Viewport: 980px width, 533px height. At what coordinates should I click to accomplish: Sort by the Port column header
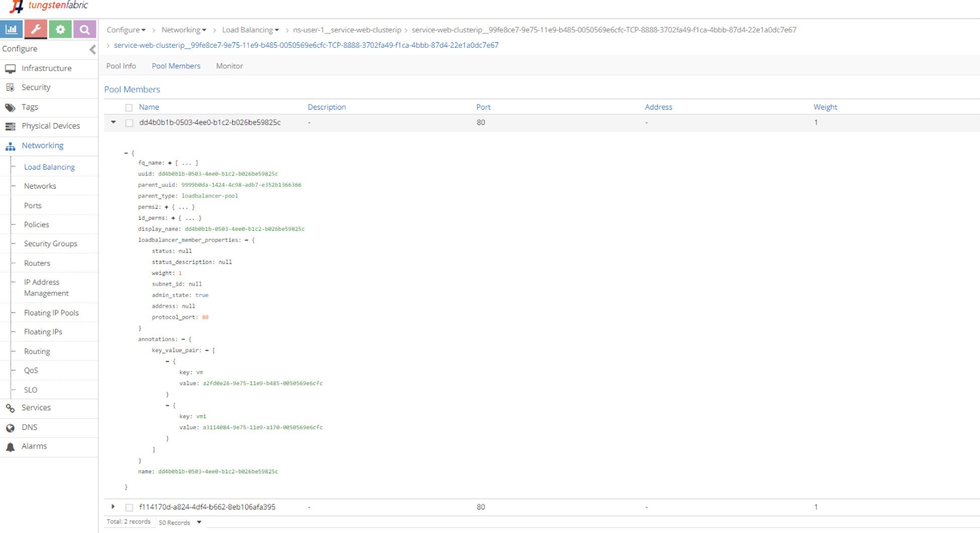point(483,107)
